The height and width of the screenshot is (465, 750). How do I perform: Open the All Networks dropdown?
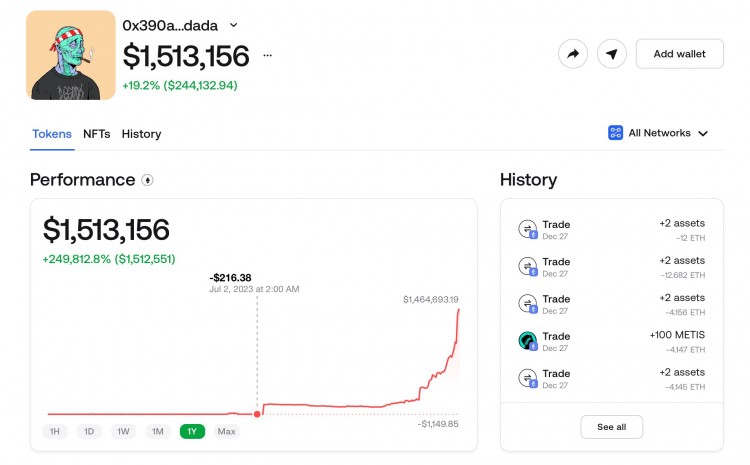click(x=658, y=133)
